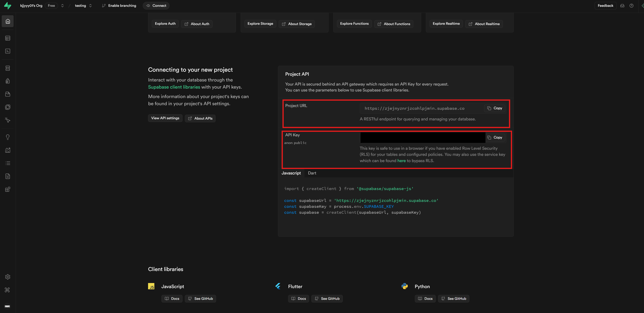Image resolution: width=644 pixels, height=313 pixels.
Task: Copy the anon public API key
Action: 495,137
